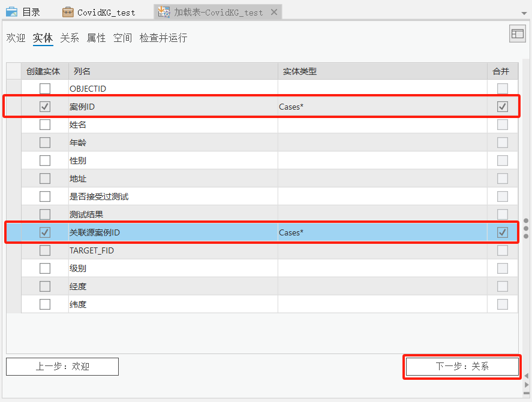Switch to the 空间 wizard step
Image resolution: width=532 pixels, height=402 pixels.
[x=122, y=38]
